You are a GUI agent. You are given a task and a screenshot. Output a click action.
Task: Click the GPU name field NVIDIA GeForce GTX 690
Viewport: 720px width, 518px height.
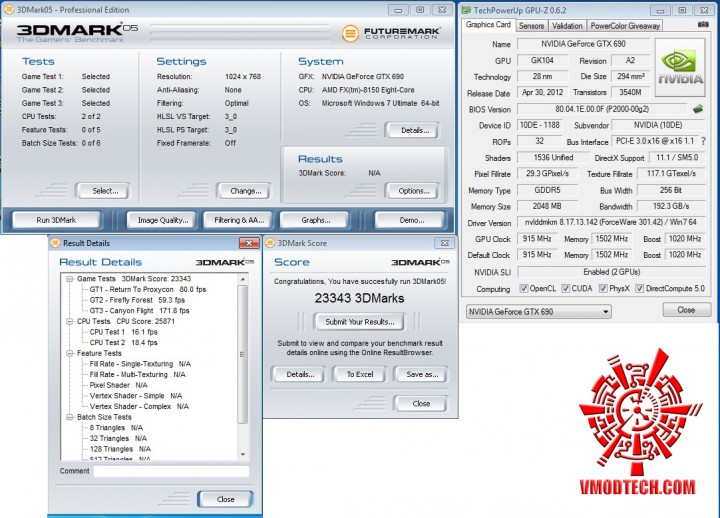click(583, 44)
